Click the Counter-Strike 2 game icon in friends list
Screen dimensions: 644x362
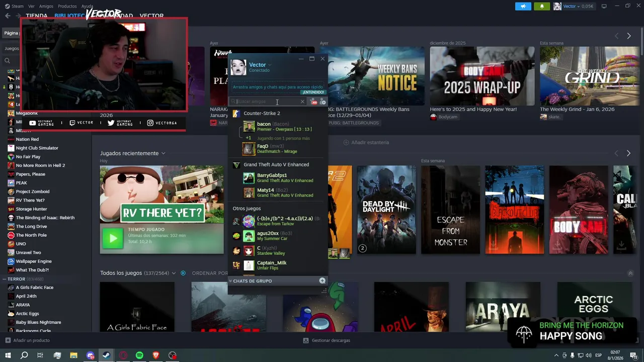click(x=236, y=114)
